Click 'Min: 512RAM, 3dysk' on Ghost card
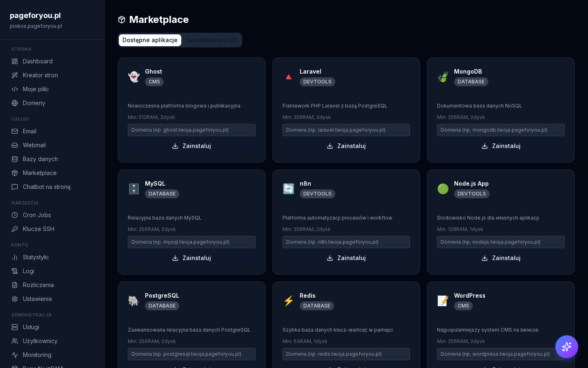This screenshot has width=588, height=368. (151, 117)
